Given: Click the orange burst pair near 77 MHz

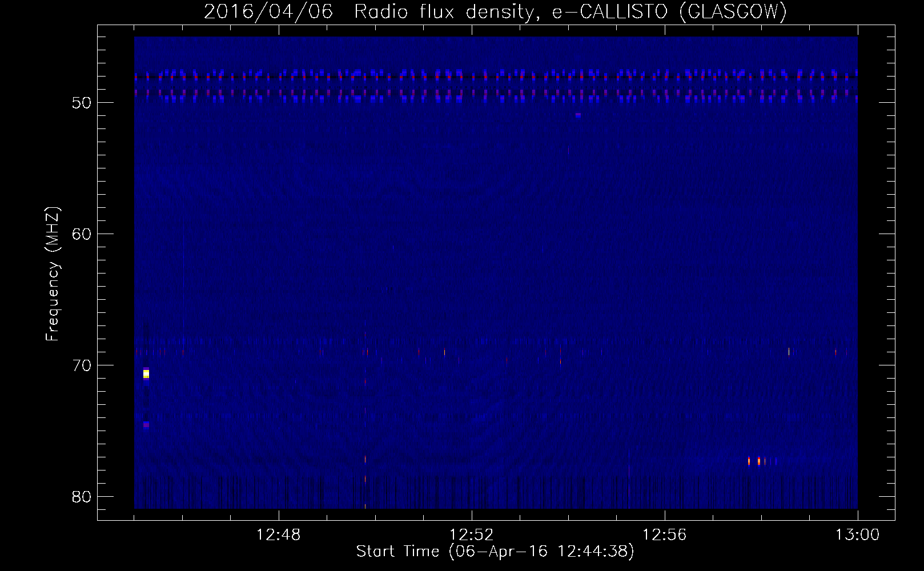Looking at the screenshot, I should tap(754, 461).
